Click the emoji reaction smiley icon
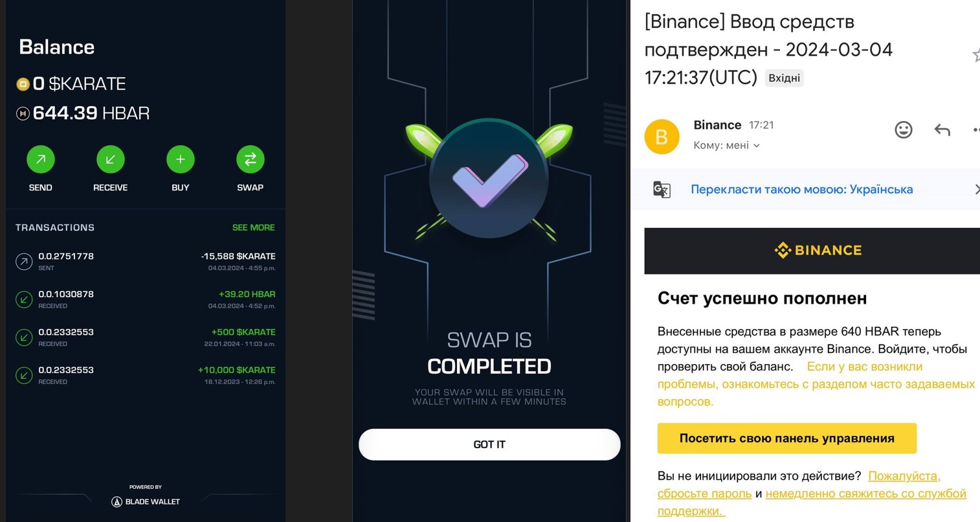The image size is (980, 522). tap(904, 130)
